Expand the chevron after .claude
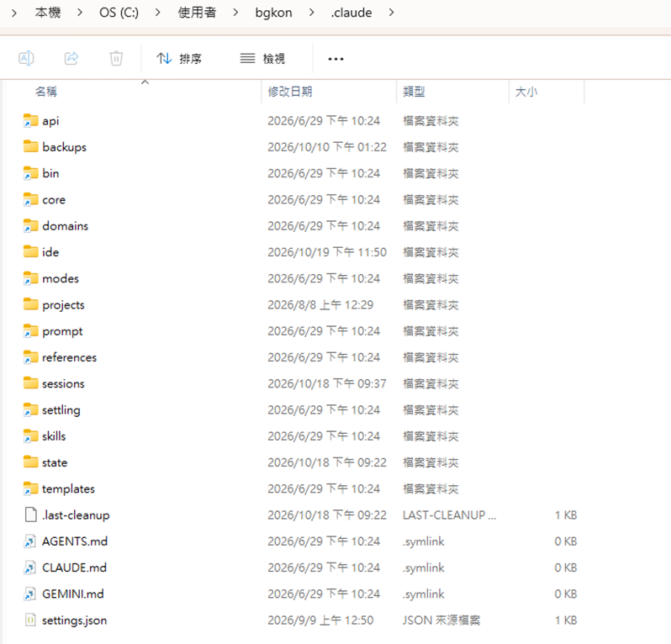This screenshot has width=671, height=644. pos(391,13)
